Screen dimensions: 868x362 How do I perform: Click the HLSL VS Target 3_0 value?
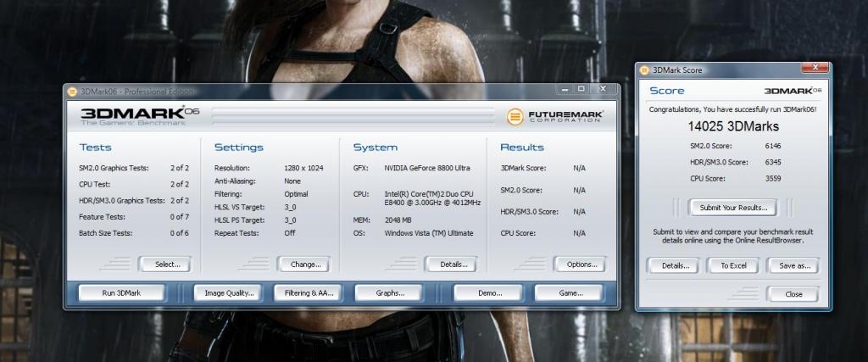[290, 207]
